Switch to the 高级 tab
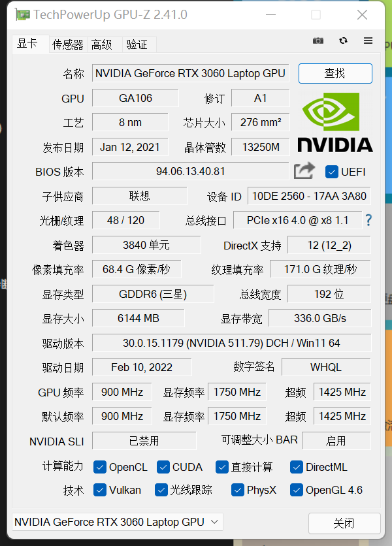Image resolution: width=392 pixels, height=546 pixels. [x=104, y=44]
